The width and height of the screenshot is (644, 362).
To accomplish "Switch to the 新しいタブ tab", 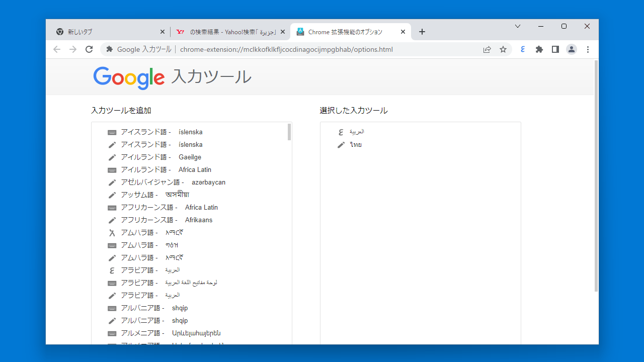I will click(110, 32).
